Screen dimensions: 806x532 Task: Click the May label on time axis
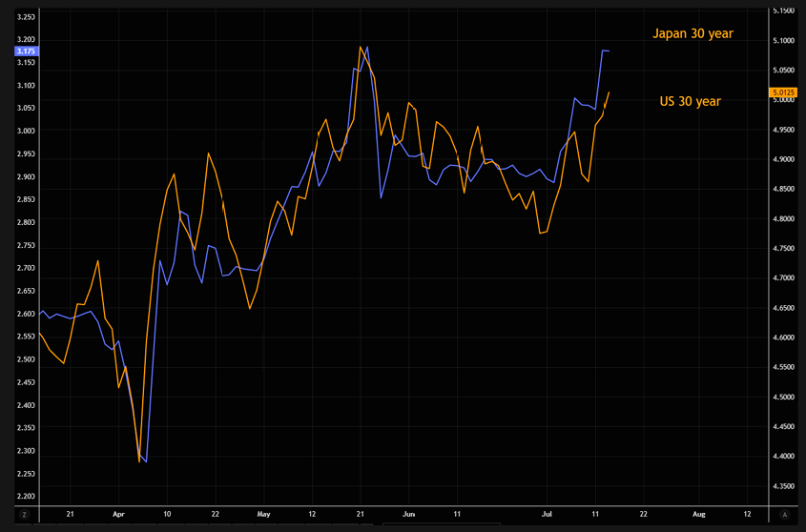tap(264, 514)
